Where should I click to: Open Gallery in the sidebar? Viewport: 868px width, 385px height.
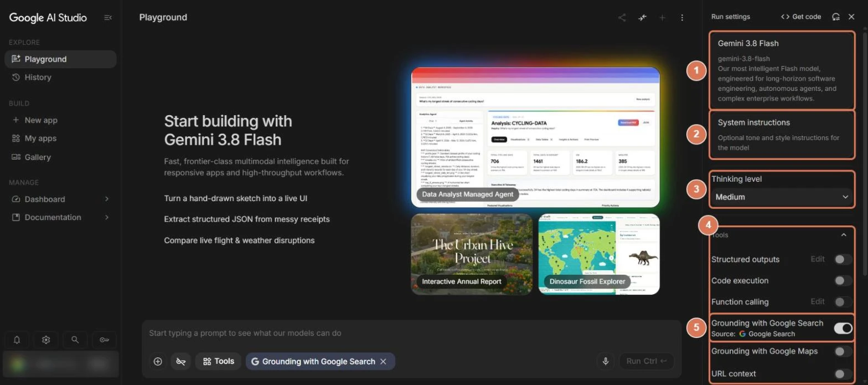60,157
